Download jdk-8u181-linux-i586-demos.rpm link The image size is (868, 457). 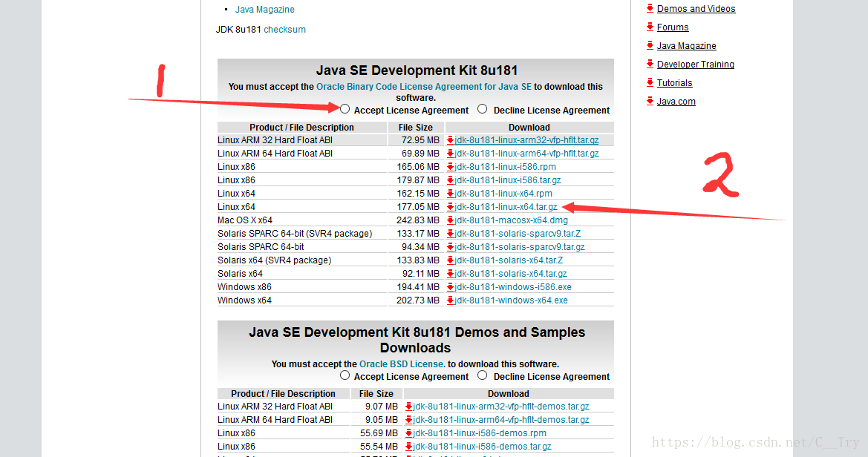pyautogui.click(x=480, y=433)
